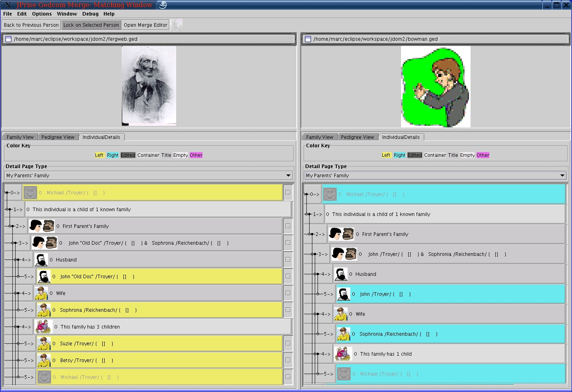Switch to Pedigree View tab in left panel
The height and width of the screenshot is (392, 572).
(x=58, y=137)
